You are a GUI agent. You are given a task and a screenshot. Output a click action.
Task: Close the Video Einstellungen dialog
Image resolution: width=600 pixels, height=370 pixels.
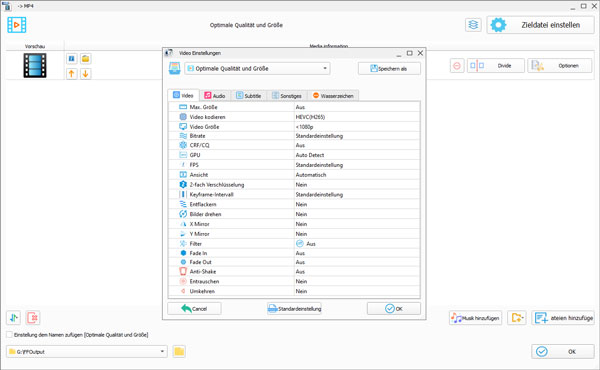click(420, 53)
